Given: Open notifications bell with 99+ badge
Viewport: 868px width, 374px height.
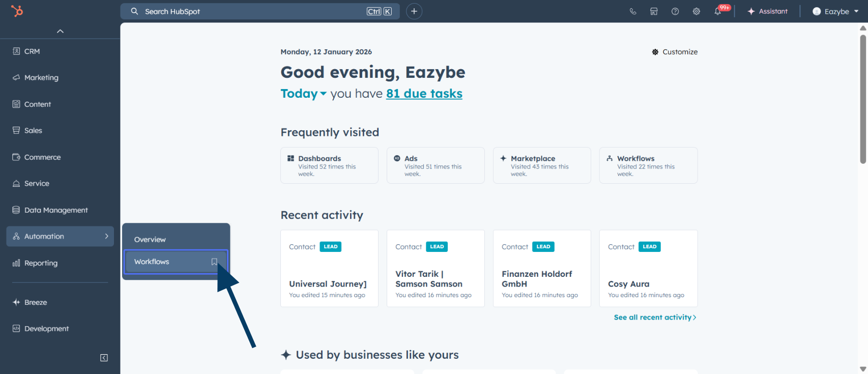Looking at the screenshot, I should 718,11.
